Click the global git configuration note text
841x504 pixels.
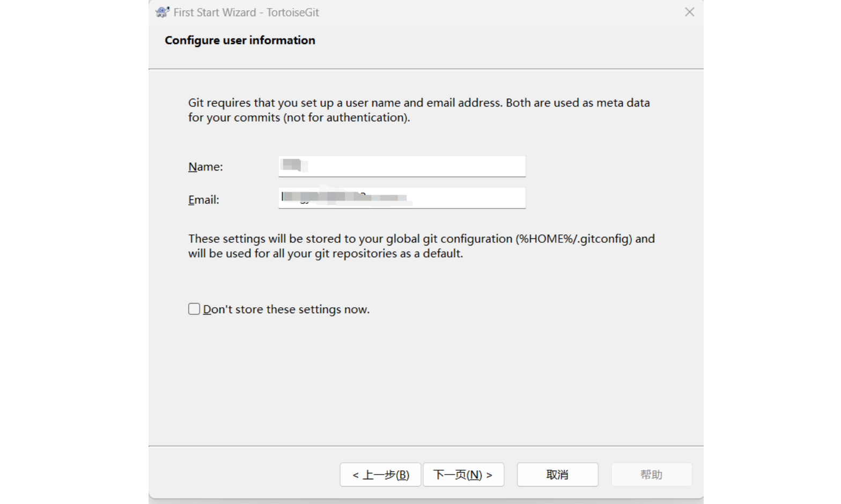pyautogui.click(x=422, y=246)
